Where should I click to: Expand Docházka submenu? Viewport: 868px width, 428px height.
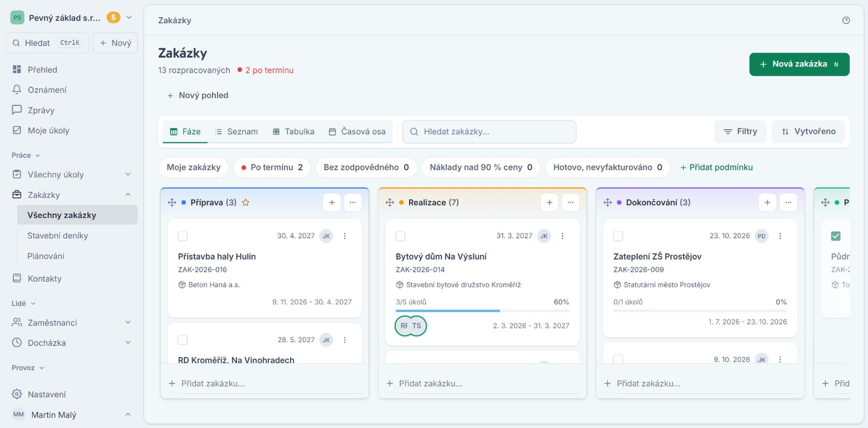pyautogui.click(x=128, y=343)
